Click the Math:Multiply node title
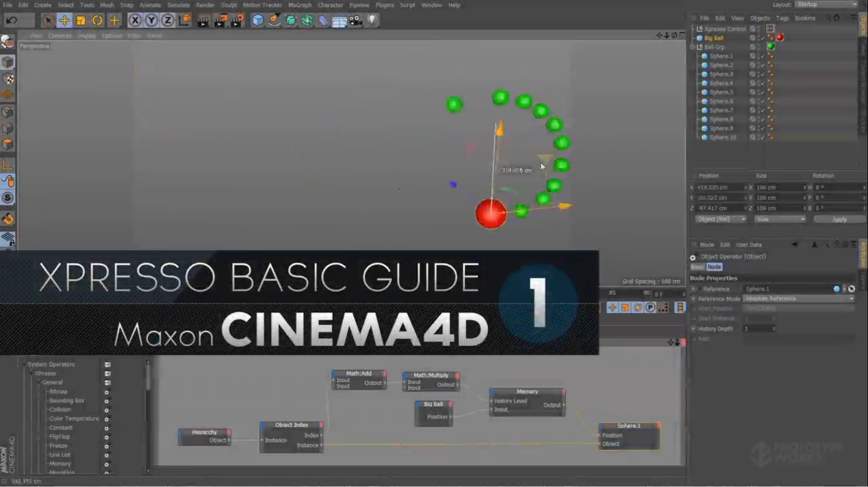 coord(431,375)
